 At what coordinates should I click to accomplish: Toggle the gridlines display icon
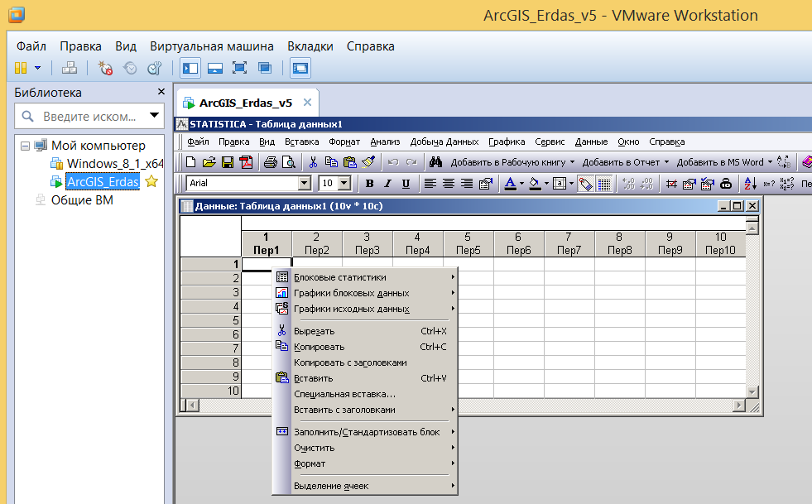tap(603, 184)
